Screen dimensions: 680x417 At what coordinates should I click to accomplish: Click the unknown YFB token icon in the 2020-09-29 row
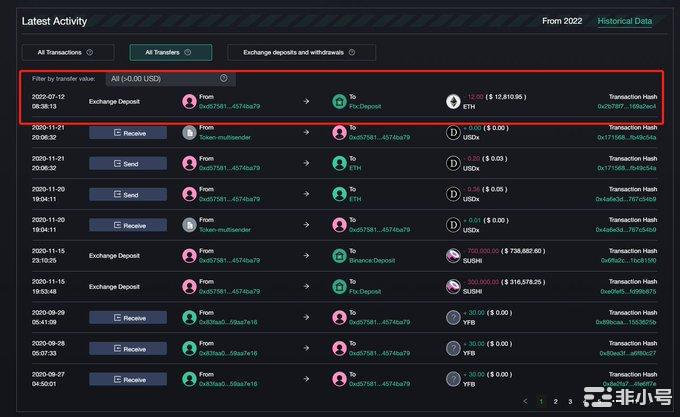[x=452, y=318]
